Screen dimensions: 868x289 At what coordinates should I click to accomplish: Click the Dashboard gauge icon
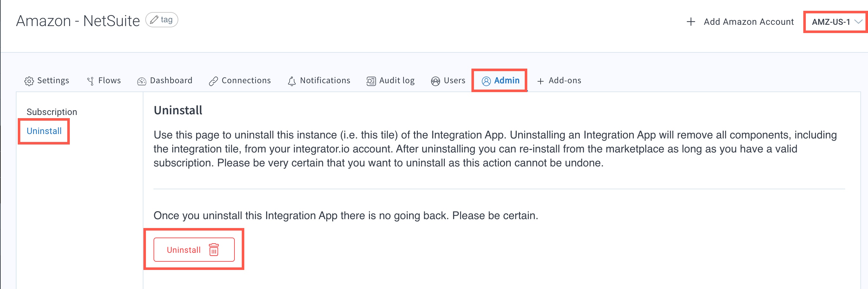[141, 81]
